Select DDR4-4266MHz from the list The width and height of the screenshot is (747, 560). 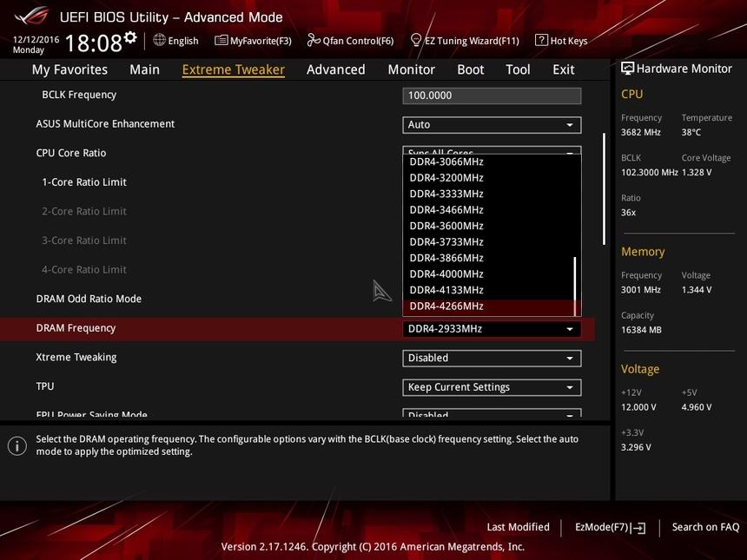[x=446, y=306]
